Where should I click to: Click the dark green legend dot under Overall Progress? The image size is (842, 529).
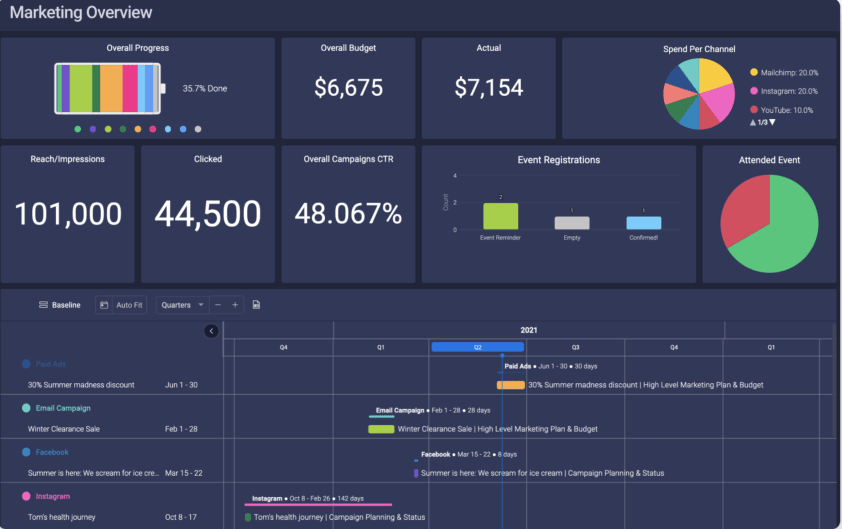coord(123,129)
